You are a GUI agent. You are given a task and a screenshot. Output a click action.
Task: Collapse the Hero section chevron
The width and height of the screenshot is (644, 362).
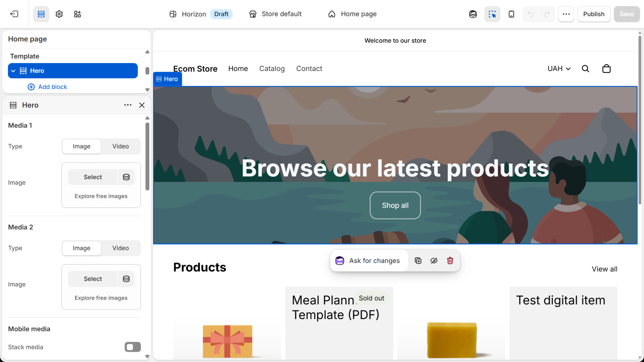[13, 71]
